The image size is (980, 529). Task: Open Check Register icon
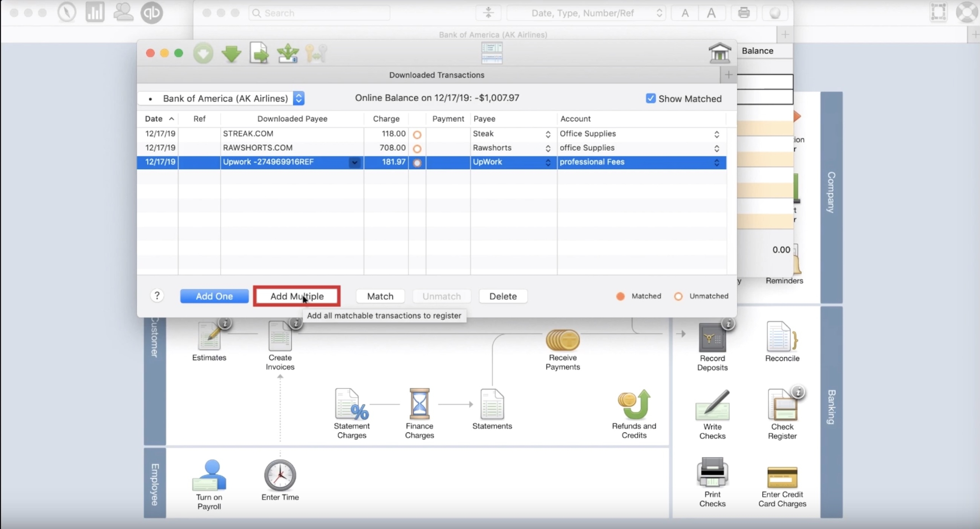click(x=782, y=405)
